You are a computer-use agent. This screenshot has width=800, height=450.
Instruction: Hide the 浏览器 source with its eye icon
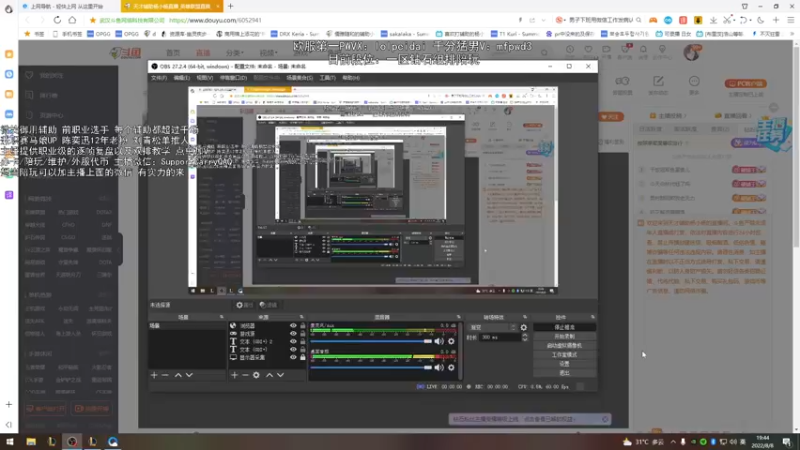(x=293, y=326)
